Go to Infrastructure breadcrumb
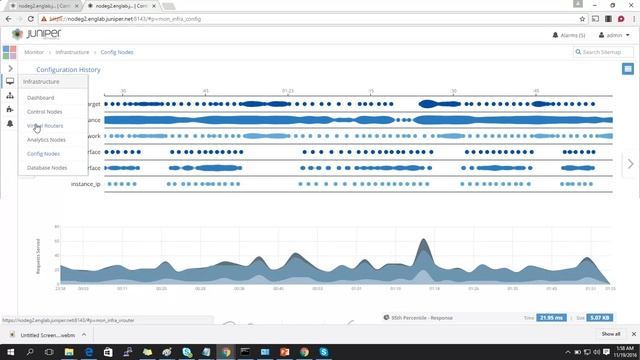 (x=72, y=52)
